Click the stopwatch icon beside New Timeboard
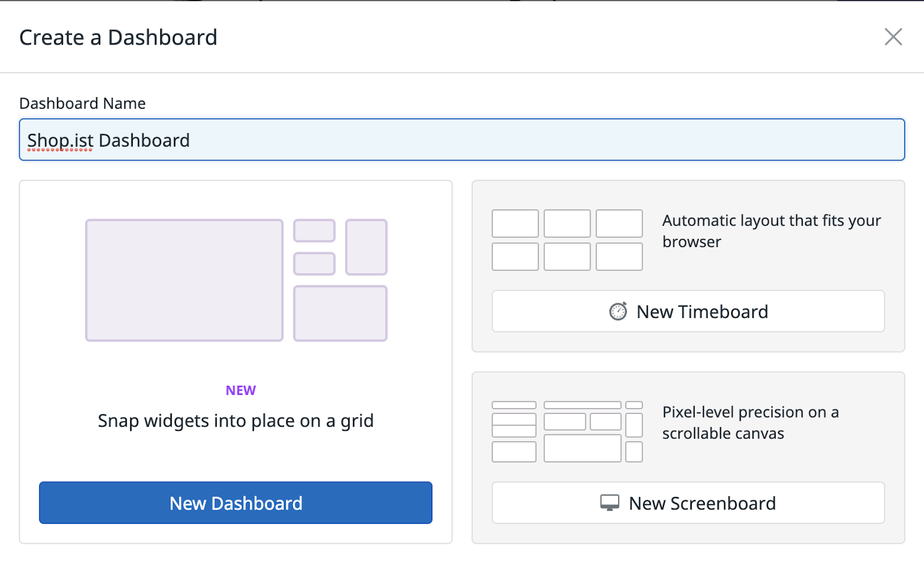 click(618, 311)
